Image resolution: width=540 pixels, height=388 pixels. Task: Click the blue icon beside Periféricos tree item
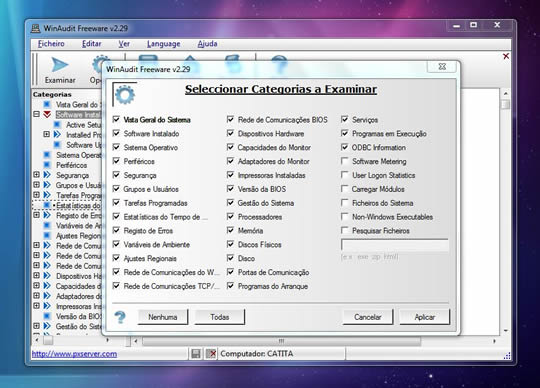pyautogui.click(x=47, y=165)
